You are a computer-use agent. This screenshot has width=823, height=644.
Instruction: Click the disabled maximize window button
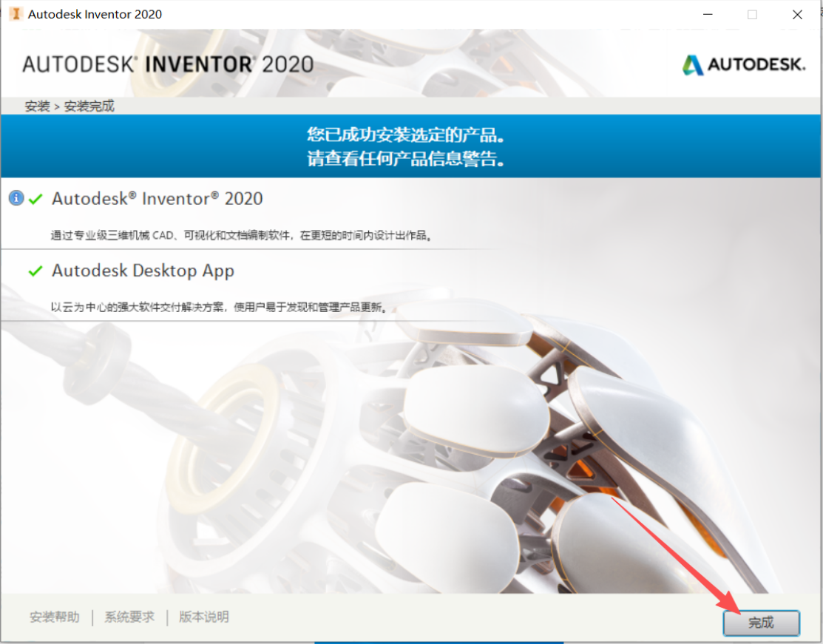point(752,15)
